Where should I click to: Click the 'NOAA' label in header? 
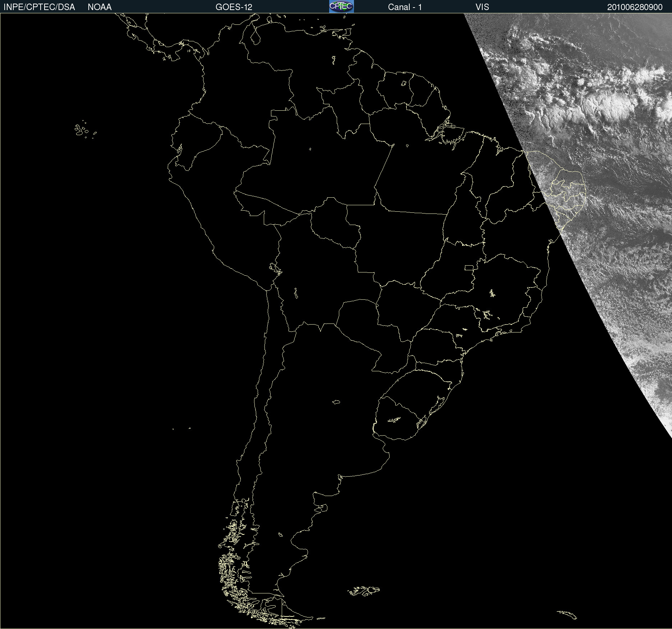point(100,7)
